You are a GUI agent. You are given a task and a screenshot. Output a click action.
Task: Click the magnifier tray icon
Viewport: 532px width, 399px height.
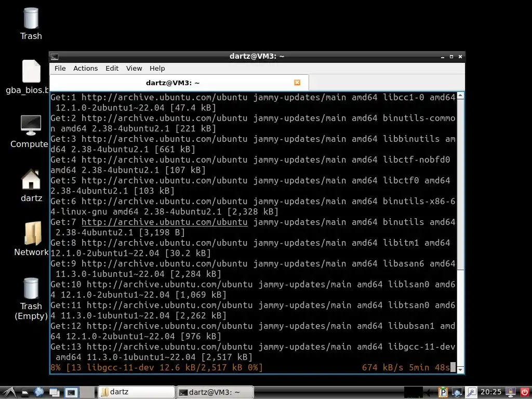pos(471,393)
